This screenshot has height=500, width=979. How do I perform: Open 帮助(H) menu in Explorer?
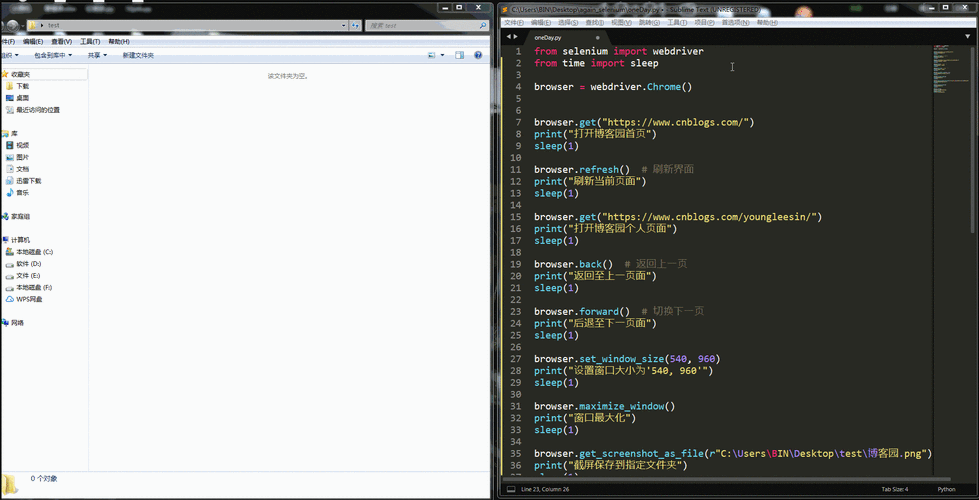pos(119,42)
